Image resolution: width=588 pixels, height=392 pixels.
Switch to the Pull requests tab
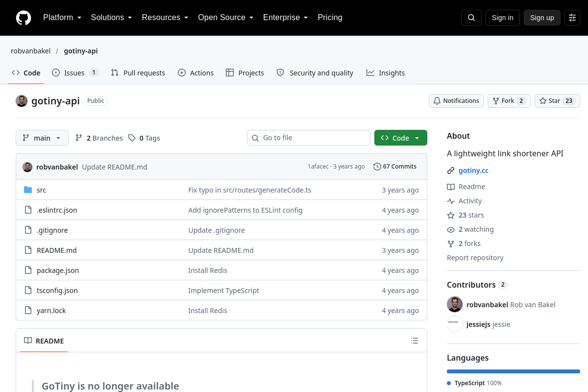(138, 73)
